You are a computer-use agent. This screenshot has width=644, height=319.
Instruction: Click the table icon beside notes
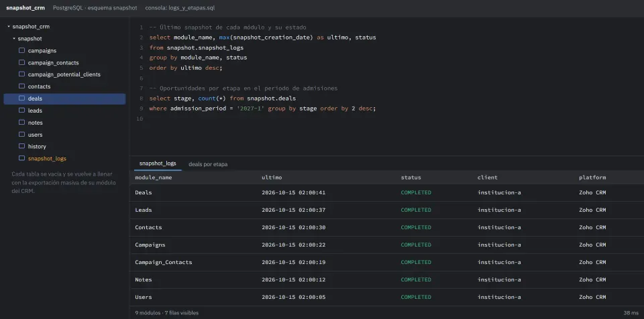pos(21,123)
